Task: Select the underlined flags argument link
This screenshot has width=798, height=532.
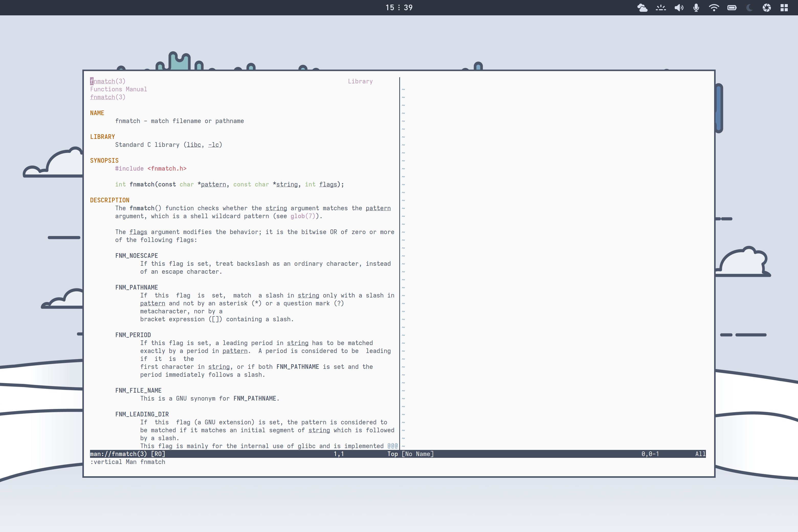Action: 138,232
